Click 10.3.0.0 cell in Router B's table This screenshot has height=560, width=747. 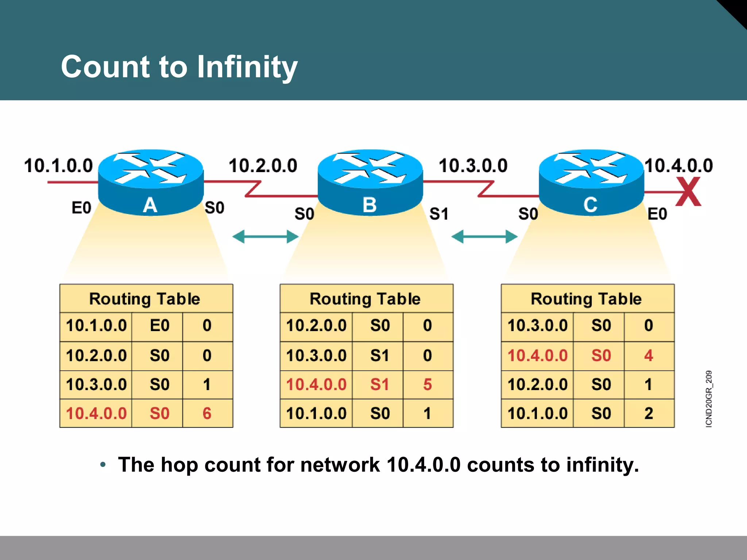(x=316, y=355)
